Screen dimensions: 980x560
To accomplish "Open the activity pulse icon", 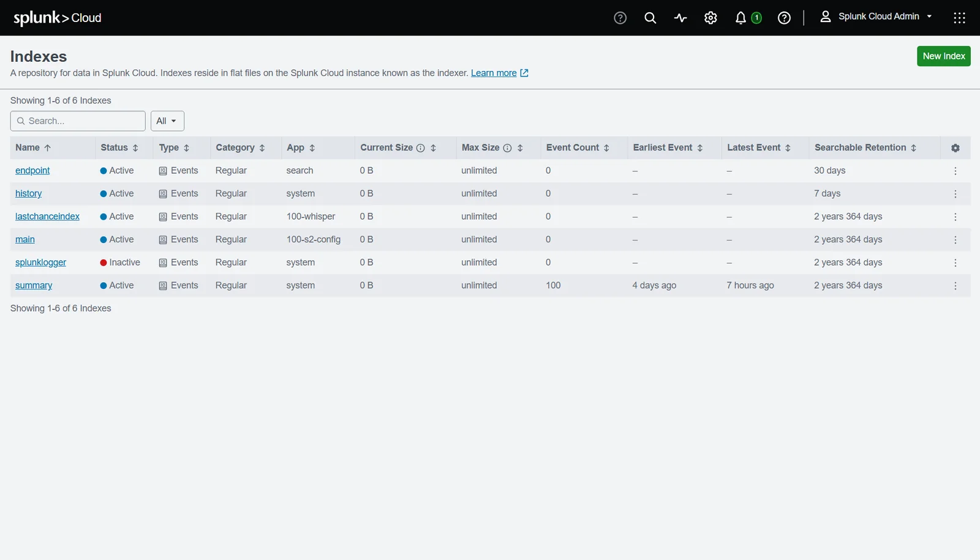I will [680, 18].
